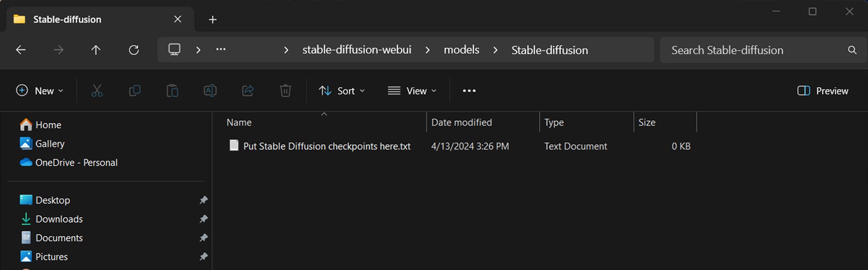Expand chevron after models breadcrumb
This screenshot has width=868, height=270.
[495, 50]
